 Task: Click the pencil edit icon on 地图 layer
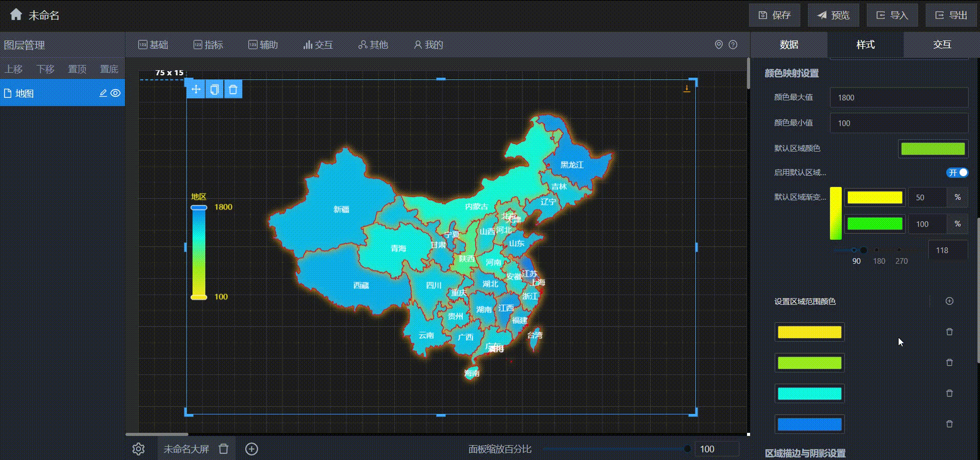103,93
